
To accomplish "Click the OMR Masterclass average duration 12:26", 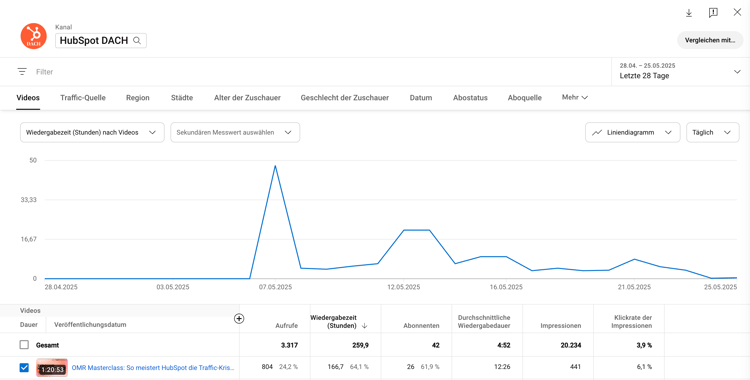I will tap(501, 367).
